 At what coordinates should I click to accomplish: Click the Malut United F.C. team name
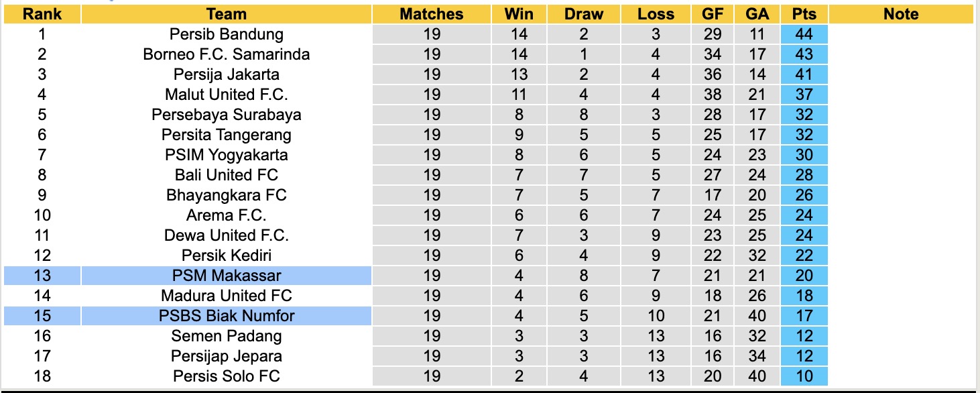tap(227, 95)
